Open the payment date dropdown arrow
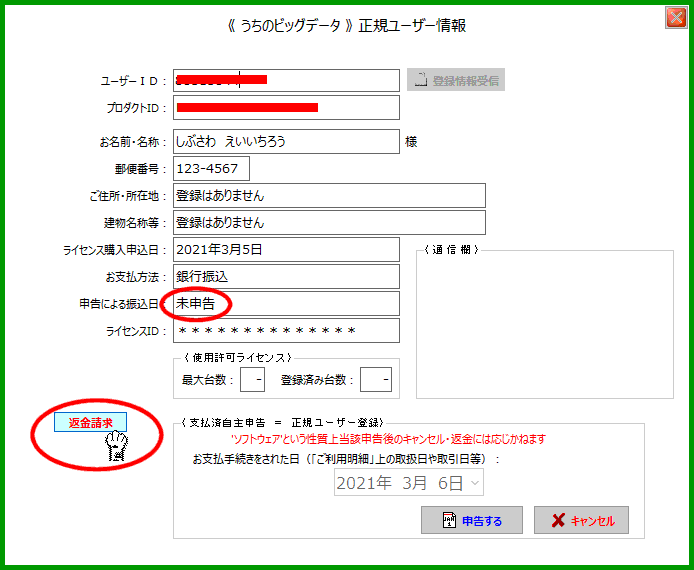The image size is (694, 570). [475, 482]
